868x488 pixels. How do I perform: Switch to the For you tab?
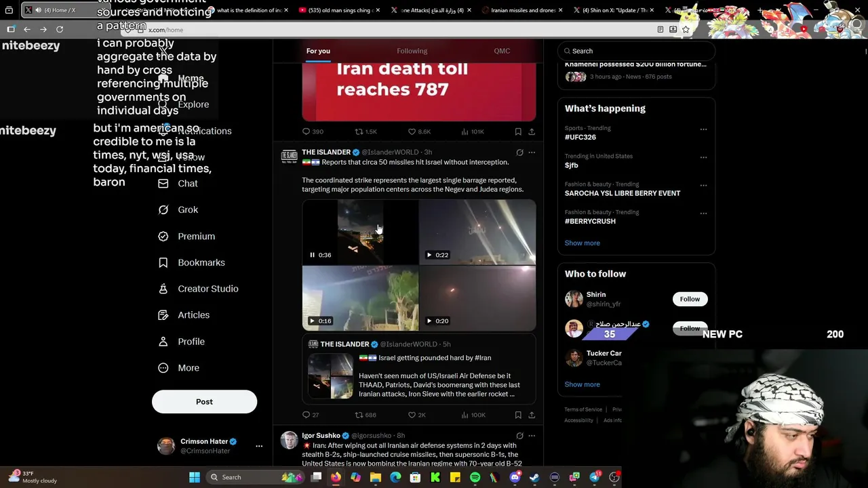(318, 51)
